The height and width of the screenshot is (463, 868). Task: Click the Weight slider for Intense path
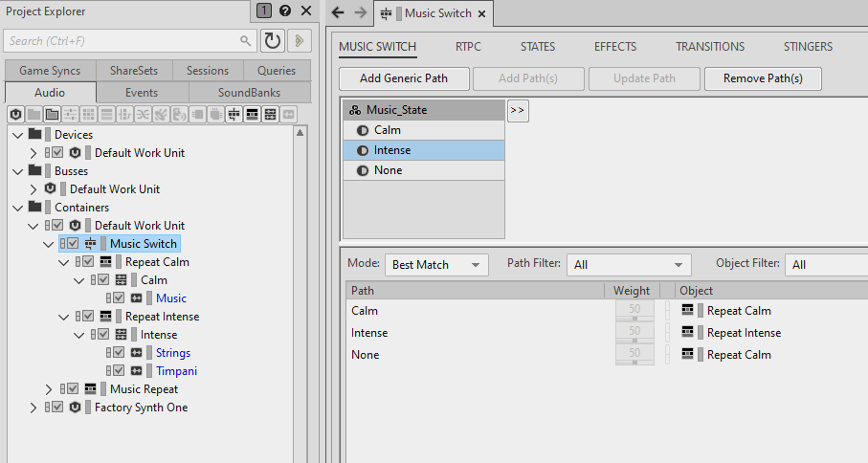(634, 334)
